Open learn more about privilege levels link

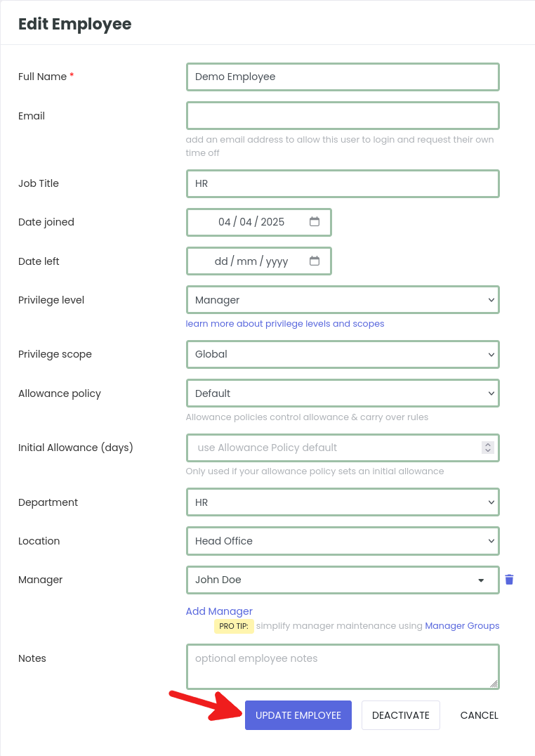pos(285,323)
